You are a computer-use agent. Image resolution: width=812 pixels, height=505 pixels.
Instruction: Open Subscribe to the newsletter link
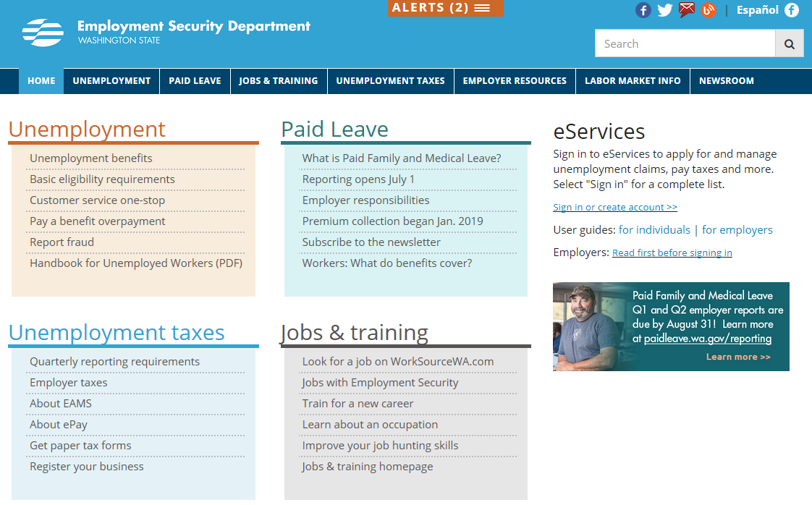click(371, 242)
